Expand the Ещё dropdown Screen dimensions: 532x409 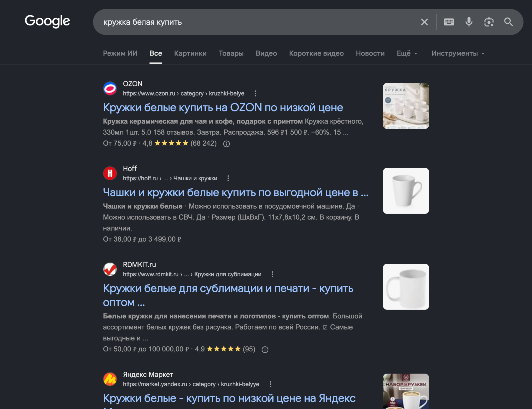(407, 53)
